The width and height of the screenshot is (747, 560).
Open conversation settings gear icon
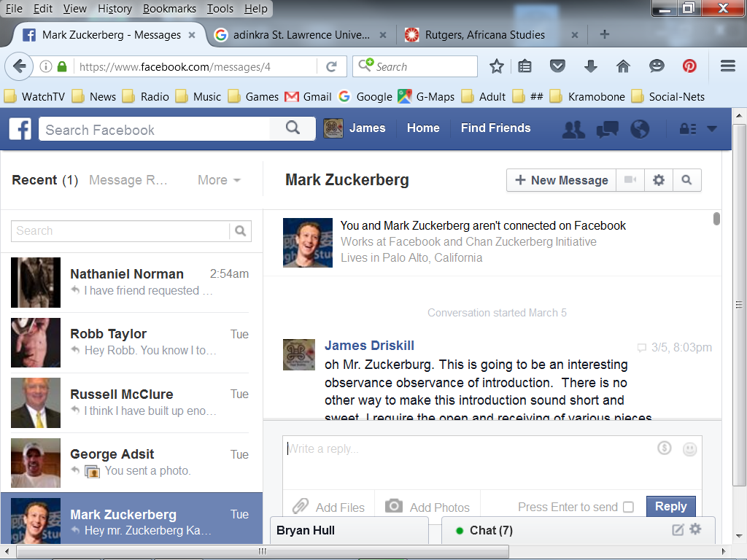pyautogui.click(x=659, y=180)
